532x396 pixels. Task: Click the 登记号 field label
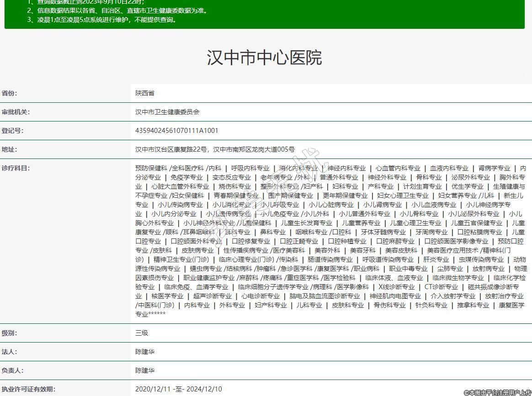click(12, 131)
